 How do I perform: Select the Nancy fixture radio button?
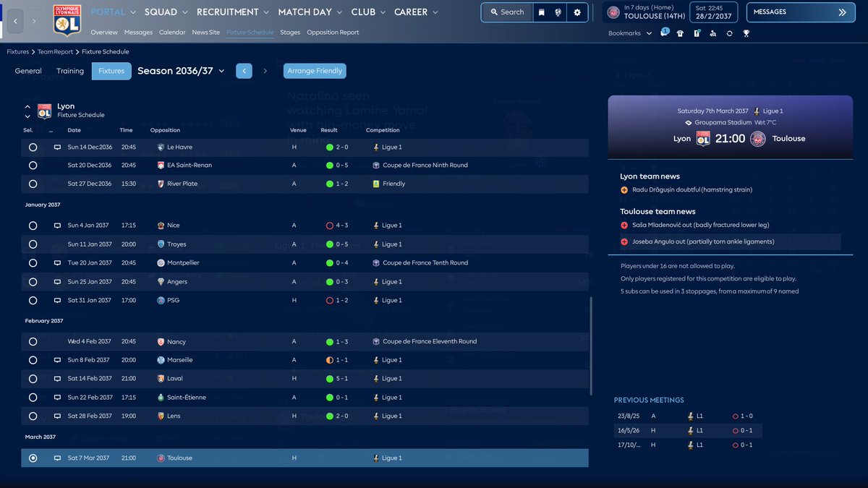[x=33, y=341]
